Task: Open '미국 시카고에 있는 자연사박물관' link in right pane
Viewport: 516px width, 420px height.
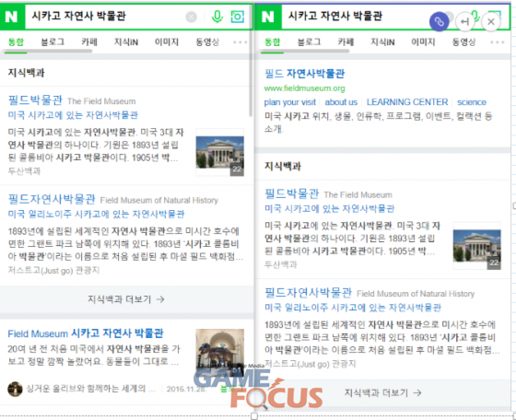Action: [x=329, y=208]
